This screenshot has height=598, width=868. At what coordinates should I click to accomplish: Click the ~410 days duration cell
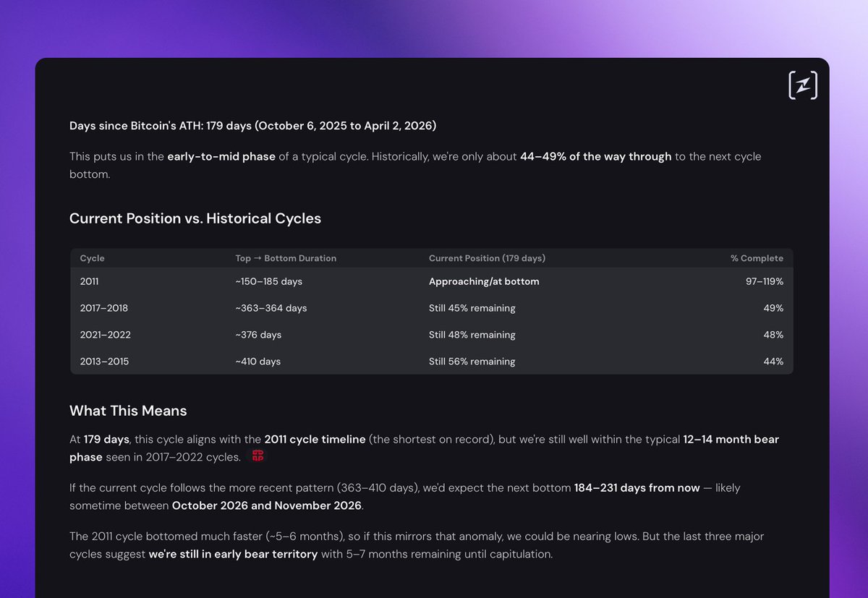click(258, 361)
